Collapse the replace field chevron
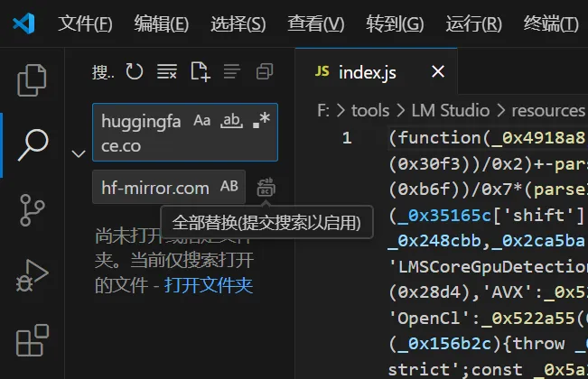Screen dimensions: 588x379 coord(79,153)
